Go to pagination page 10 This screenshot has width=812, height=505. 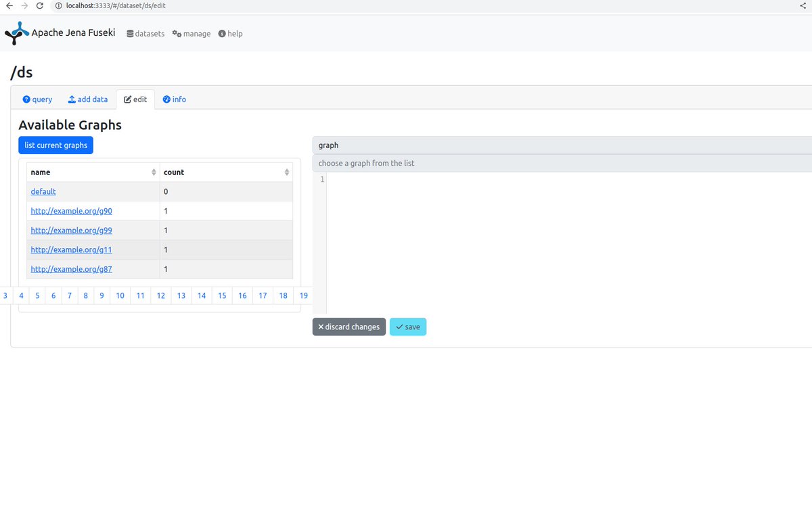(120, 295)
